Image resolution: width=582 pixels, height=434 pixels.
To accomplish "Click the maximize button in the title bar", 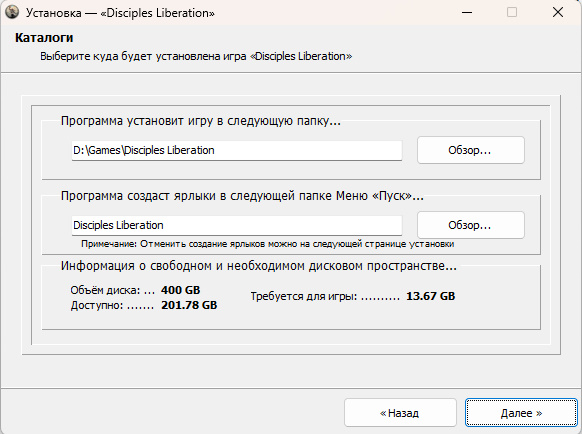I will 512,13.
